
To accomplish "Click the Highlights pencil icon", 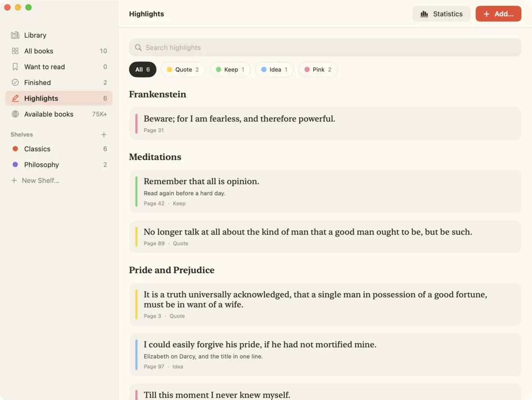I will tap(15, 98).
